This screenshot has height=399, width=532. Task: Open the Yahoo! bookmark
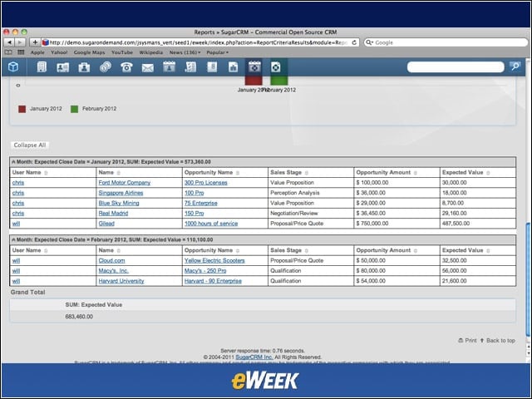pos(59,52)
